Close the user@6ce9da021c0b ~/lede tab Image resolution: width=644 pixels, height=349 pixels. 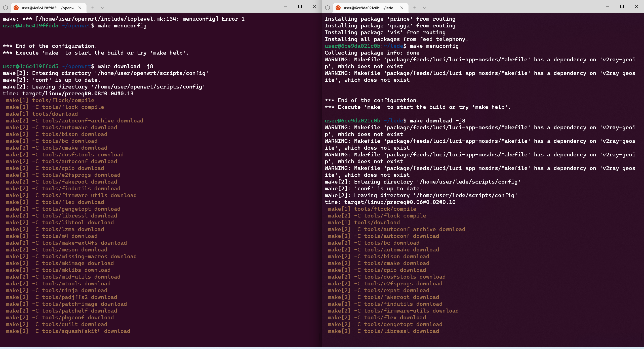coord(402,8)
